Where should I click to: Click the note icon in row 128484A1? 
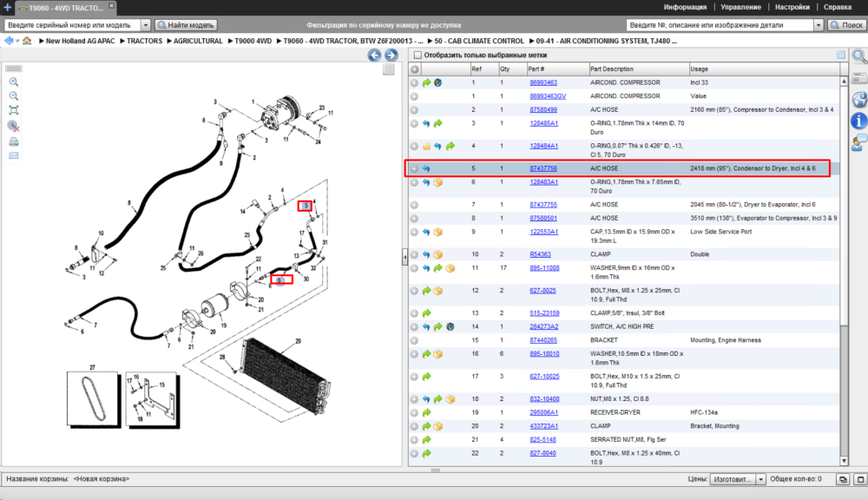426,146
